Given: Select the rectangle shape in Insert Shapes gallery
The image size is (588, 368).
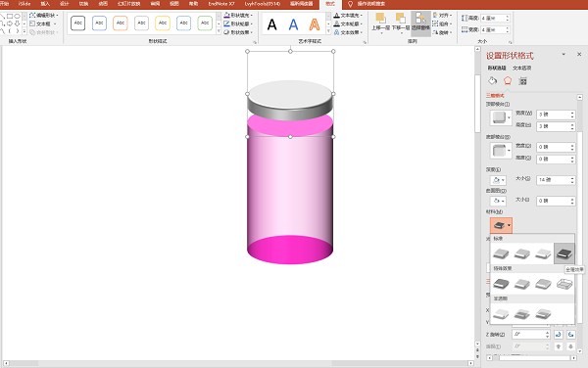Looking at the screenshot, I should tap(10, 16).
